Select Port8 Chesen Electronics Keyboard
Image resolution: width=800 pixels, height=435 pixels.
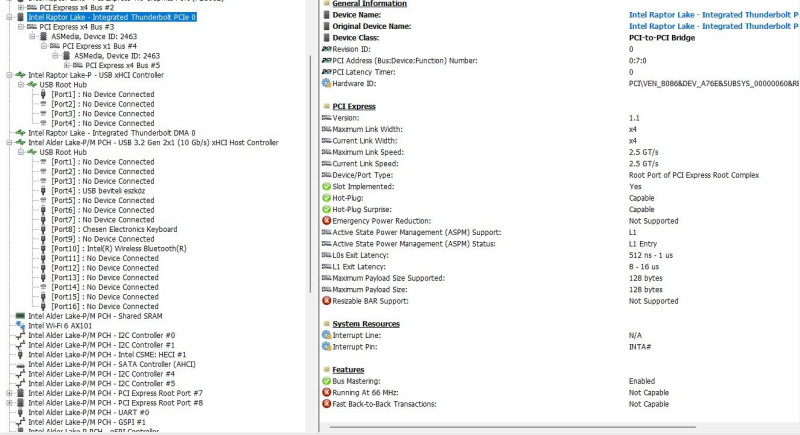point(114,229)
